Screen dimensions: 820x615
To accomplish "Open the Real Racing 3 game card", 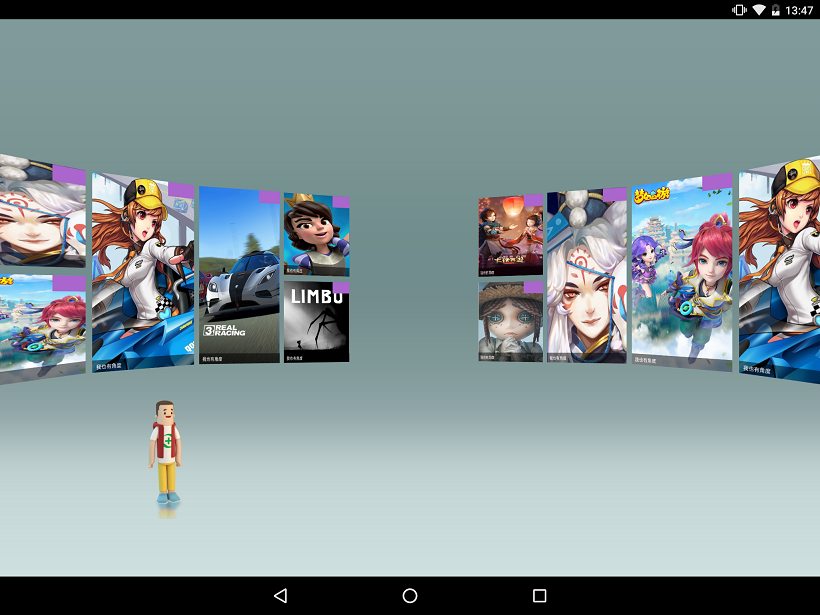I will pos(240,275).
